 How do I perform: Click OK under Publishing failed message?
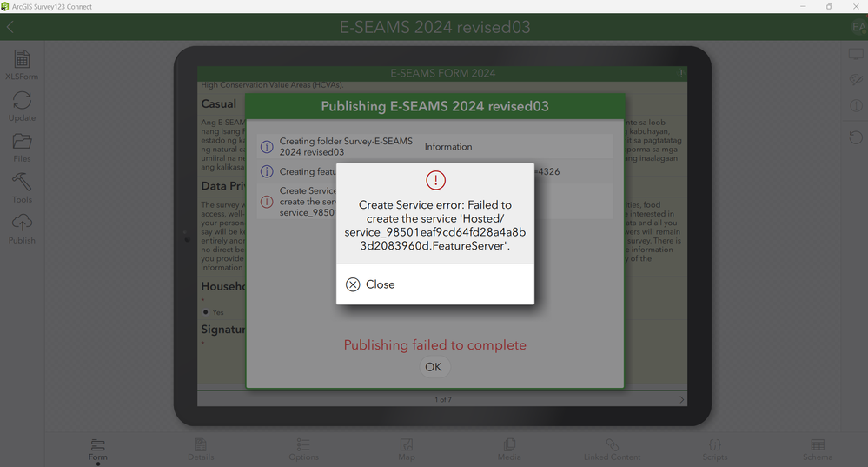pos(434,367)
